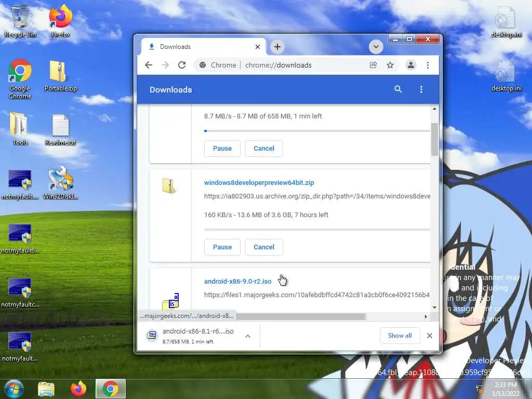The image size is (532, 399).
Task: Close the download shelf bar
Action: pyautogui.click(x=430, y=336)
